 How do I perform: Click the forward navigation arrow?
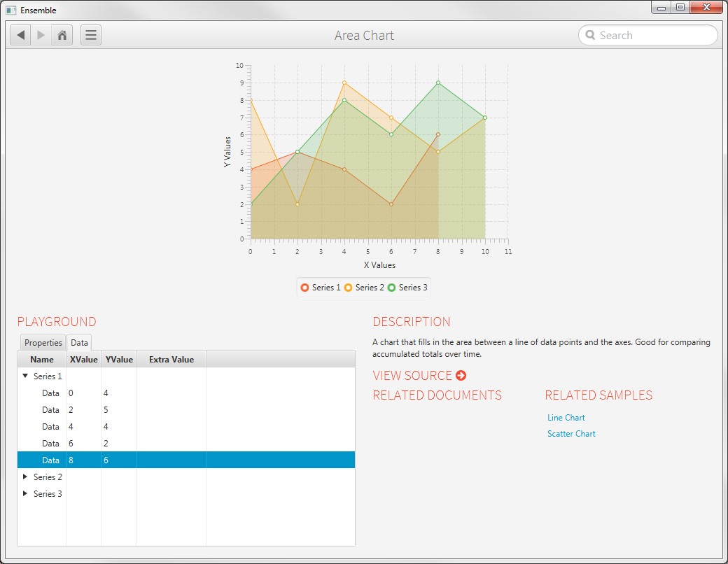pos(41,35)
